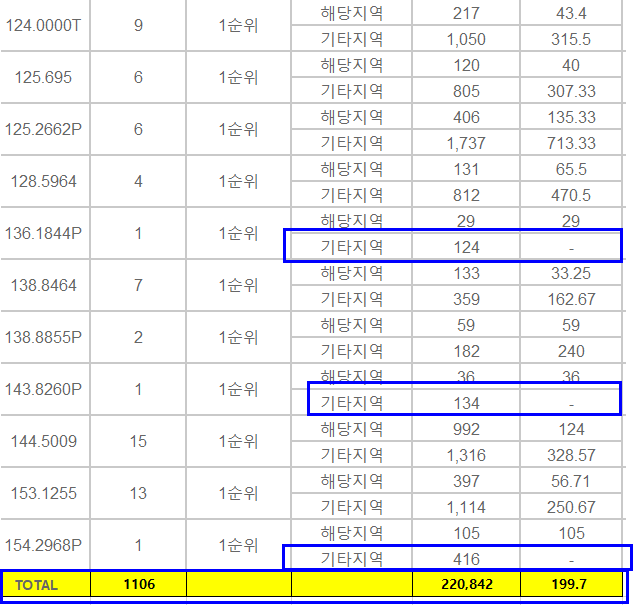Select the 133 applicants cell
Viewport: 633px width, 605px height.
click(x=466, y=273)
